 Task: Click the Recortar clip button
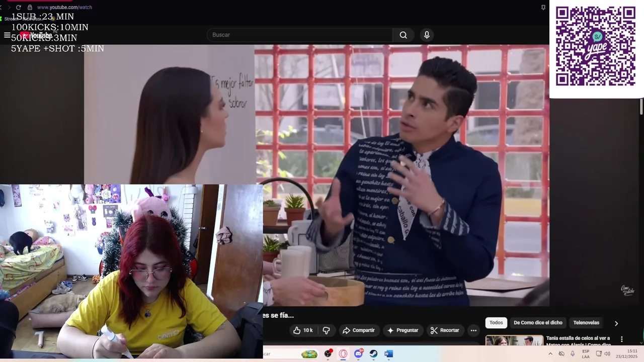click(x=445, y=330)
